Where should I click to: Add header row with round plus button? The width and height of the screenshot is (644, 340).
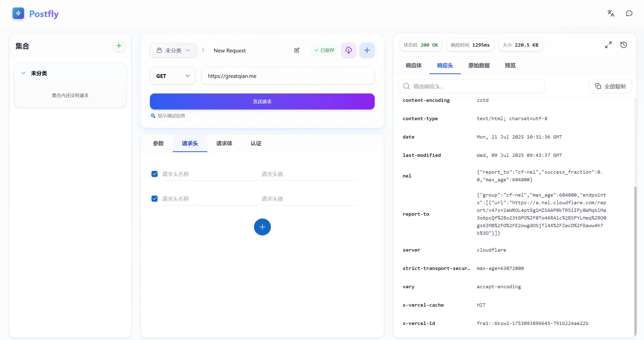[262, 227]
